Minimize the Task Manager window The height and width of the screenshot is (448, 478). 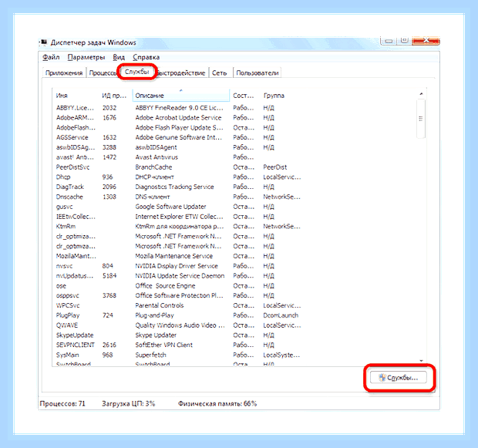(389, 41)
